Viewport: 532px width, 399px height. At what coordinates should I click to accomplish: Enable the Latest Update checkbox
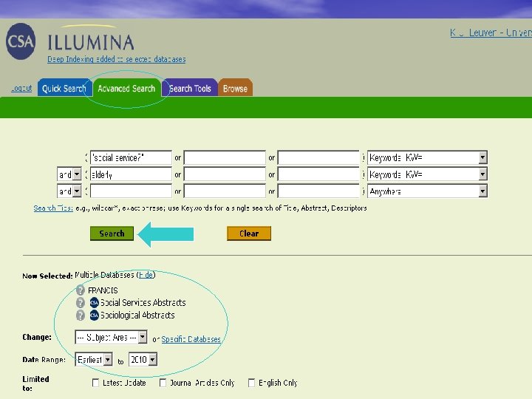tap(95, 383)
